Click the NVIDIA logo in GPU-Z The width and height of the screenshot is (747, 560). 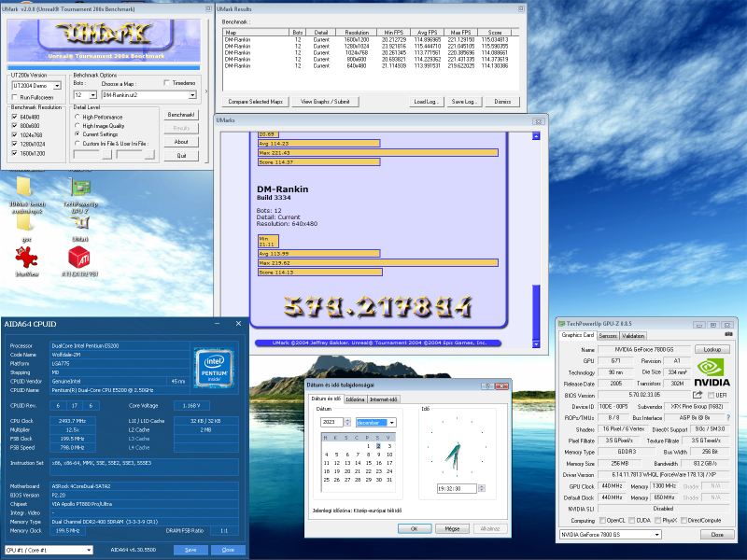pyautogui.click(x=712, y=372)
